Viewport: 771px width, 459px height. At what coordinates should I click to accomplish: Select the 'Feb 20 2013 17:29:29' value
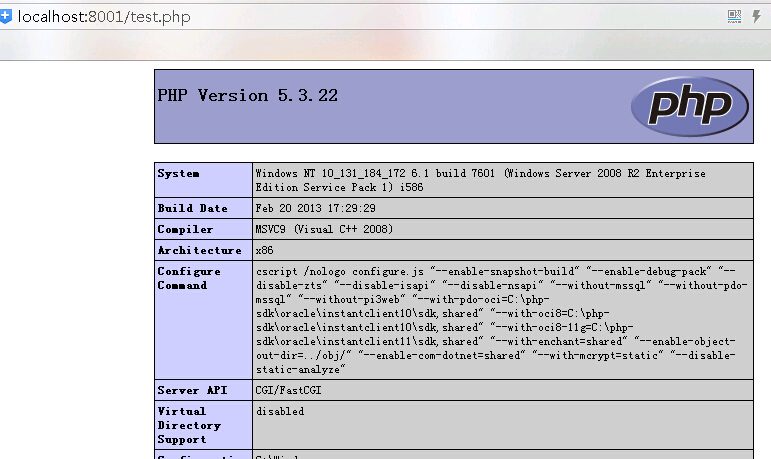[x=315, y=209]
